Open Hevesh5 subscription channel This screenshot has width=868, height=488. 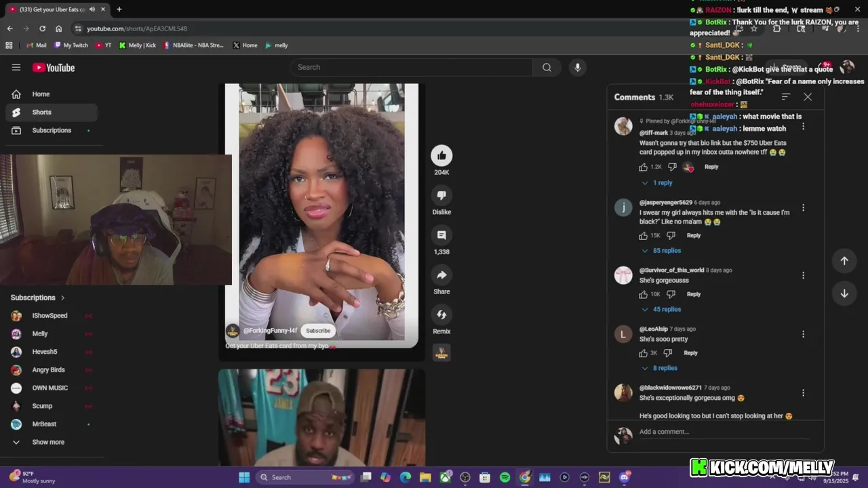point(52,352)
